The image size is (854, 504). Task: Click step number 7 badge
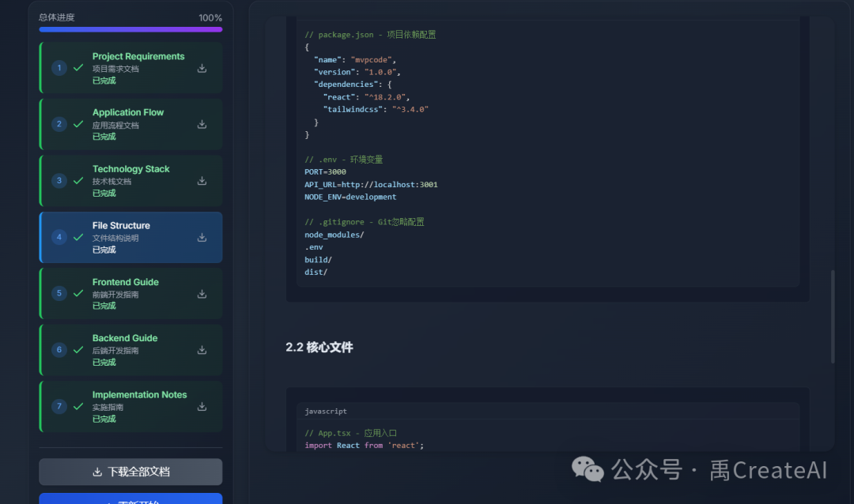(59, 407)
